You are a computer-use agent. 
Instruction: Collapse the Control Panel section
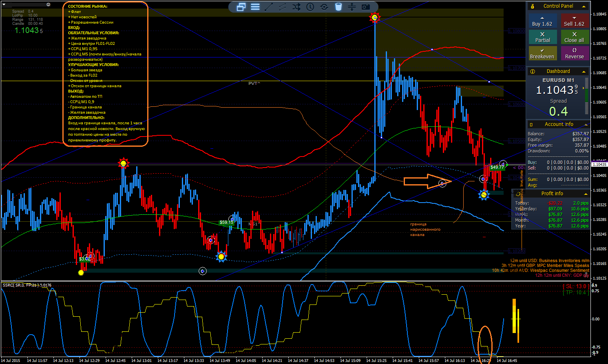tap(584, 6)
